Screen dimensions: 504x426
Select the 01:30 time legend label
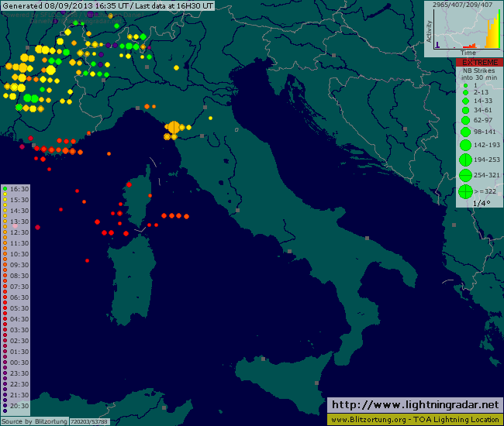pos(19,352)
